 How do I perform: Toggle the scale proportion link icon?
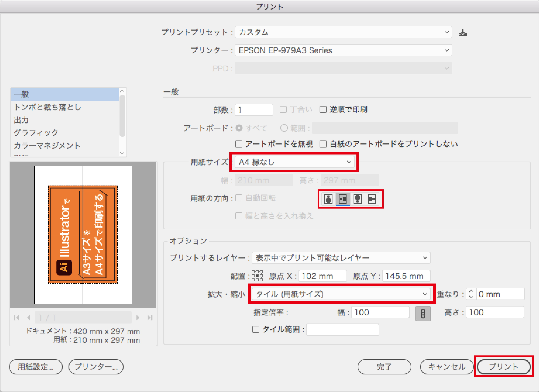[x=423, y=313]
